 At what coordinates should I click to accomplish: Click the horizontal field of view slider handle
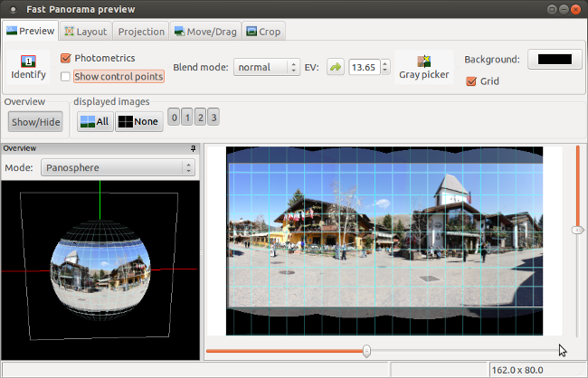366,351
